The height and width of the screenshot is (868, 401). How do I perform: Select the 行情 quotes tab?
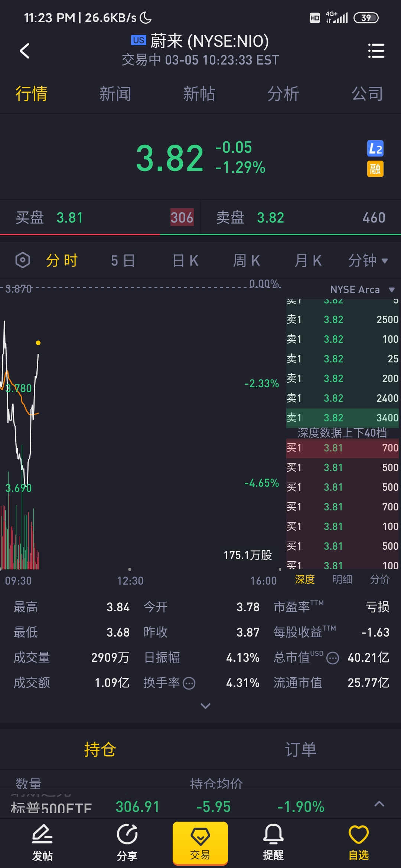point(31,94)
